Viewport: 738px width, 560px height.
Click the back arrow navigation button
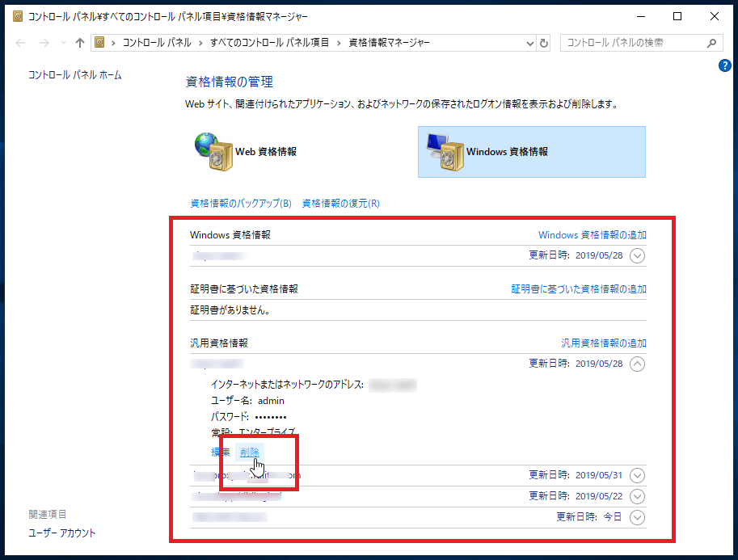click(x=21, y=43)
